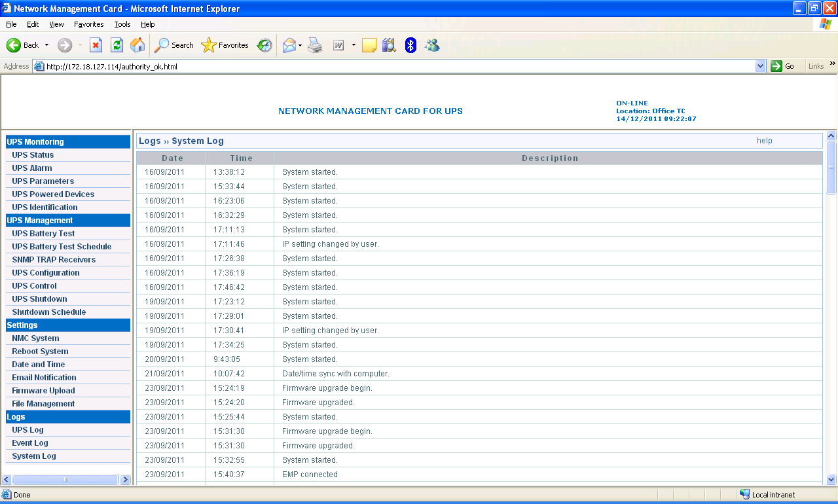This screenshot has height=504, width=838.
Task: Go to Firmware Upload
Action: pos(43,391)
